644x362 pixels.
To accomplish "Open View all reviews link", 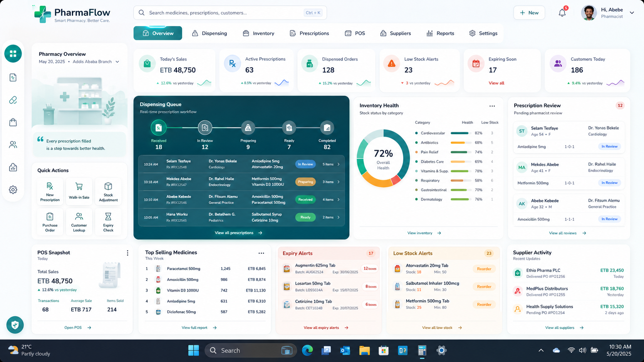I will [567, 233].
